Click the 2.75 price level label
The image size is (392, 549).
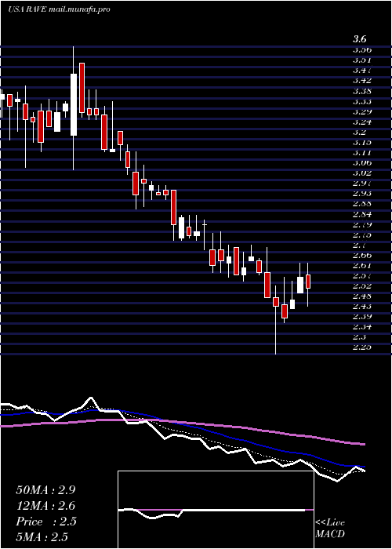click(x=362, y=235)
